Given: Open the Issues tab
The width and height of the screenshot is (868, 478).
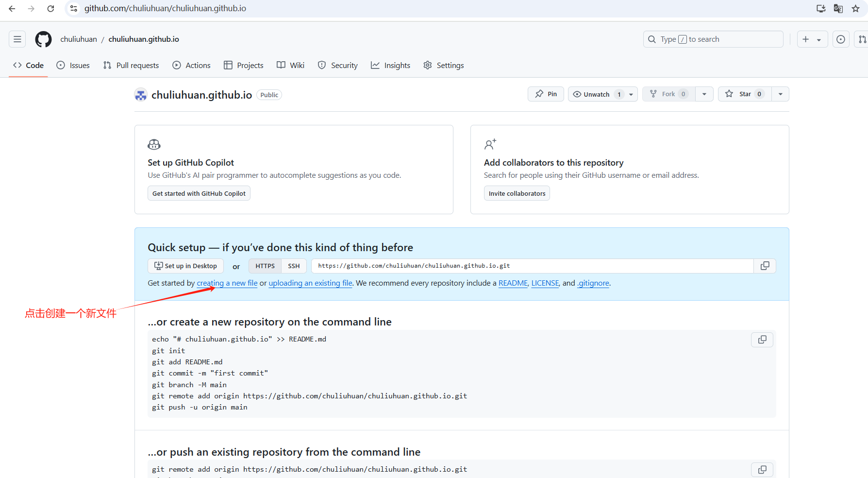Looking at the screenshot, I should [73, 65].
